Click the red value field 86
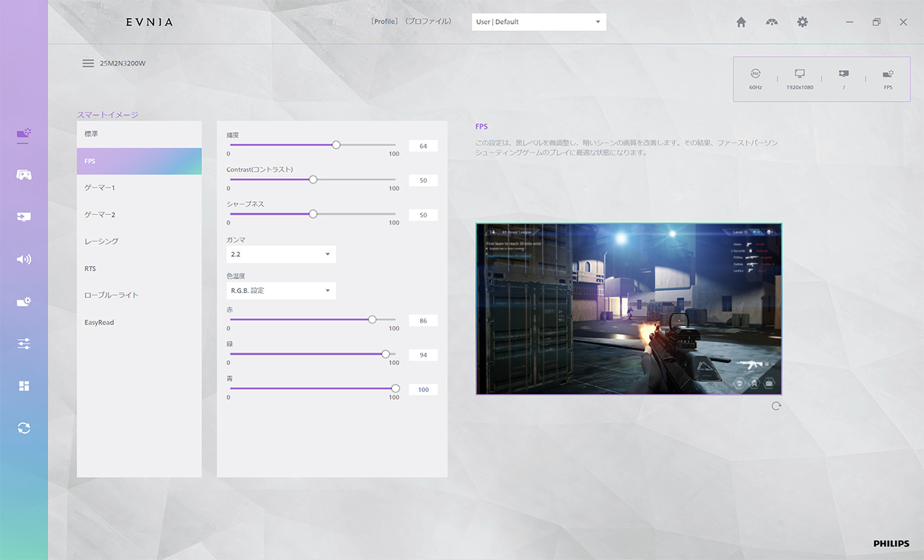Screen dimensions: 924x560 click(423, 320)
